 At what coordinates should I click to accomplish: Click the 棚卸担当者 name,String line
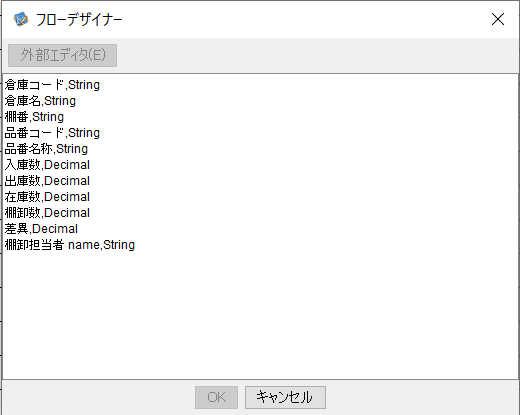point(70,245)
